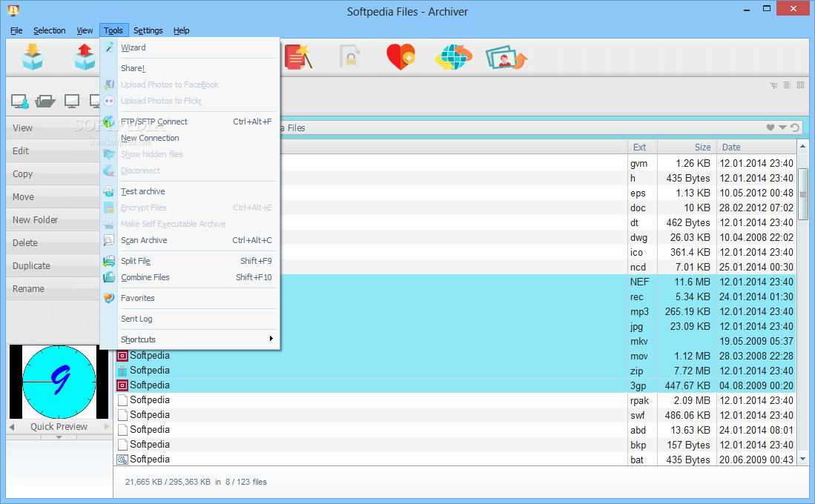Image resolution: width=815 pixels, height=504 pixels.
Task: Select Favorites menu entry
Action: pyautogui.click(x=191, y=298)
